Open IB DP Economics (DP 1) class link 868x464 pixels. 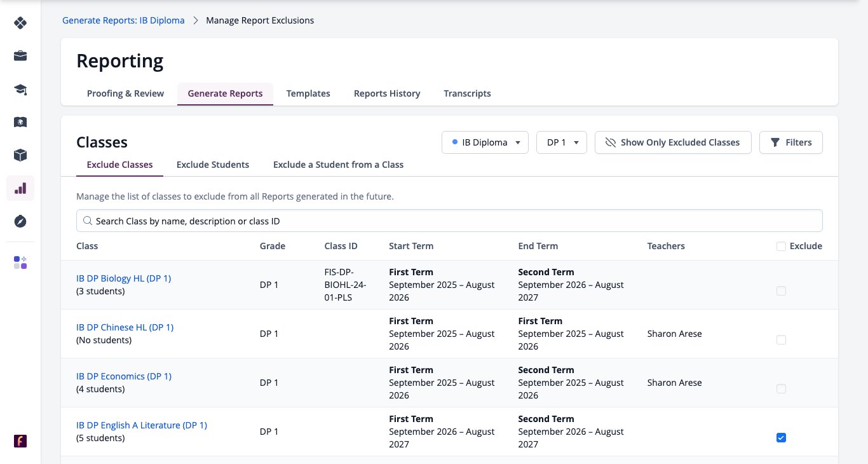[x=124, y=376]
